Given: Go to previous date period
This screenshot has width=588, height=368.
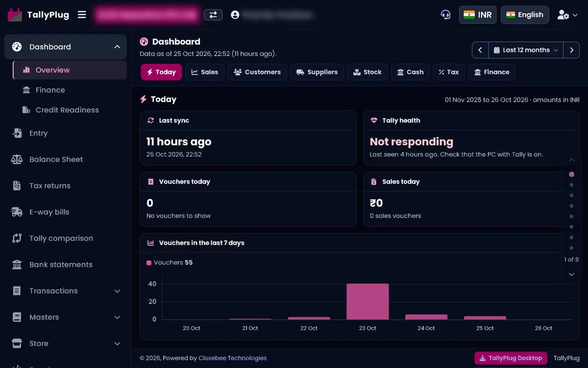Looking at the screenshot, I should click(x=480, y=50).
